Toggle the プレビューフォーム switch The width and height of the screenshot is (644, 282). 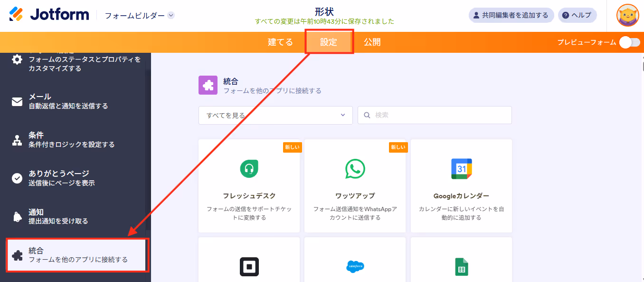[629, 42]
